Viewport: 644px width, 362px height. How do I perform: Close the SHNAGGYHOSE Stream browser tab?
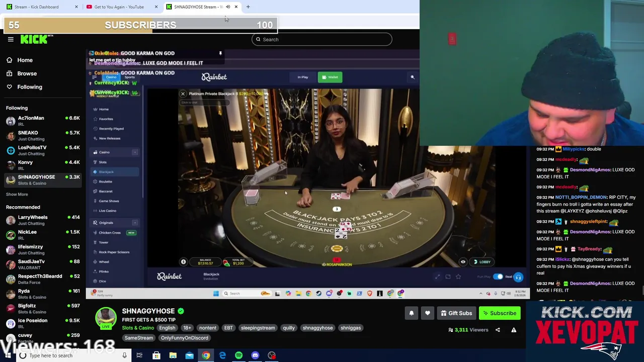point(236,7)
